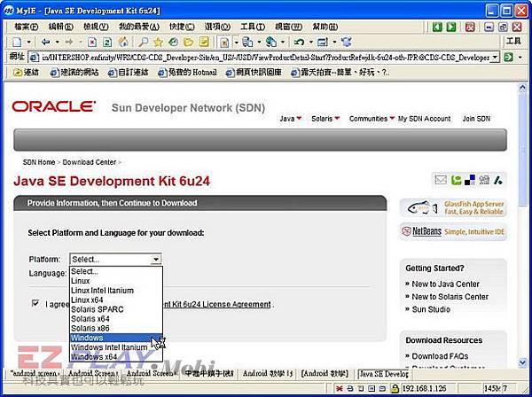This screenshot has width=532, height=397.
Task: Click the Undo curved arrow toolbar icon
Action: (299, 42)
